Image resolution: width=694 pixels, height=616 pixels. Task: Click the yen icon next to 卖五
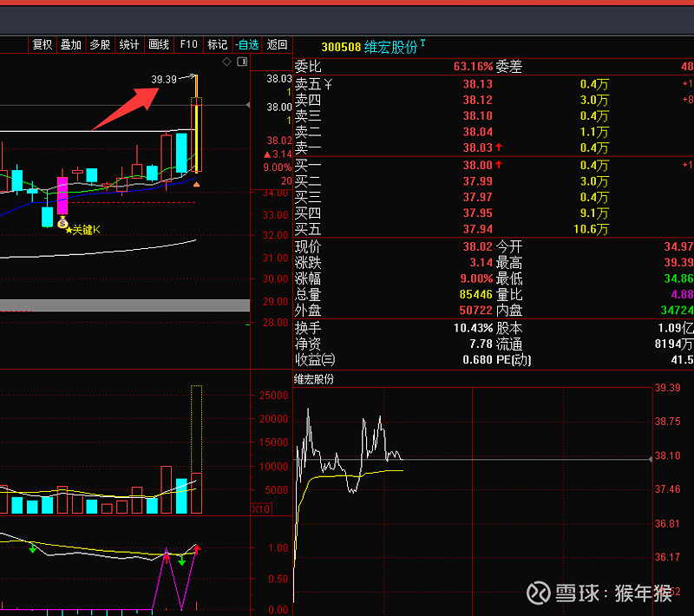[x=328, y=83]
